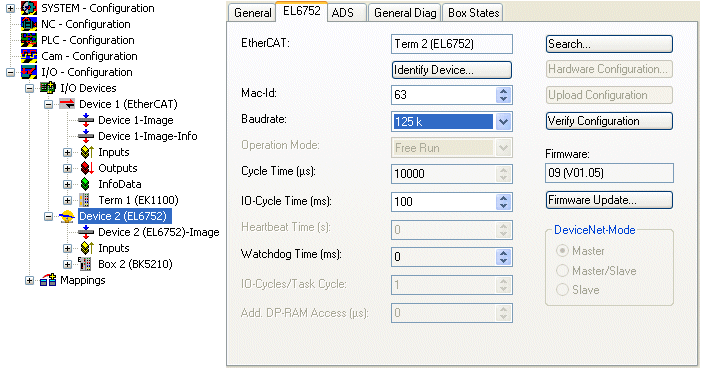
Task: Click the Search... button
Action: 609,44
